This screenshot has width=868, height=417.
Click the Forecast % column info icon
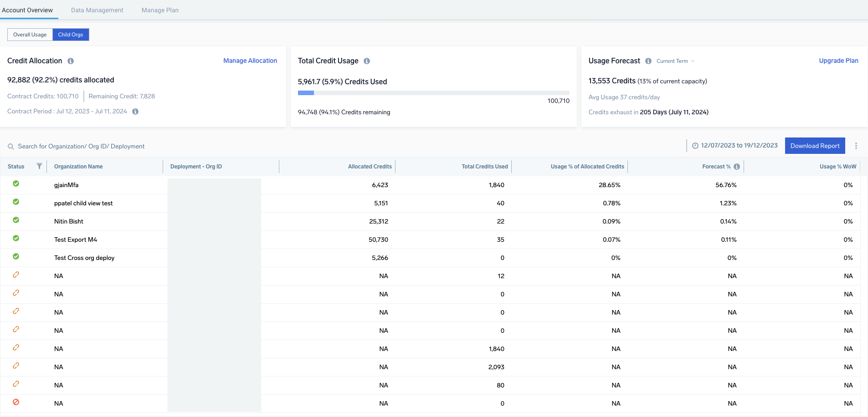tap(737, 167)
